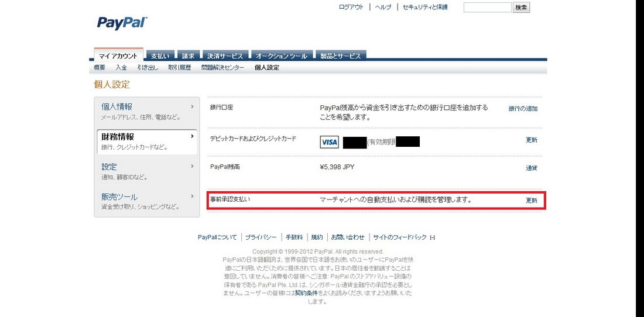Open 問題解決センター submenu item
Screen dimensions: 644x317
[x=222, y=68]
